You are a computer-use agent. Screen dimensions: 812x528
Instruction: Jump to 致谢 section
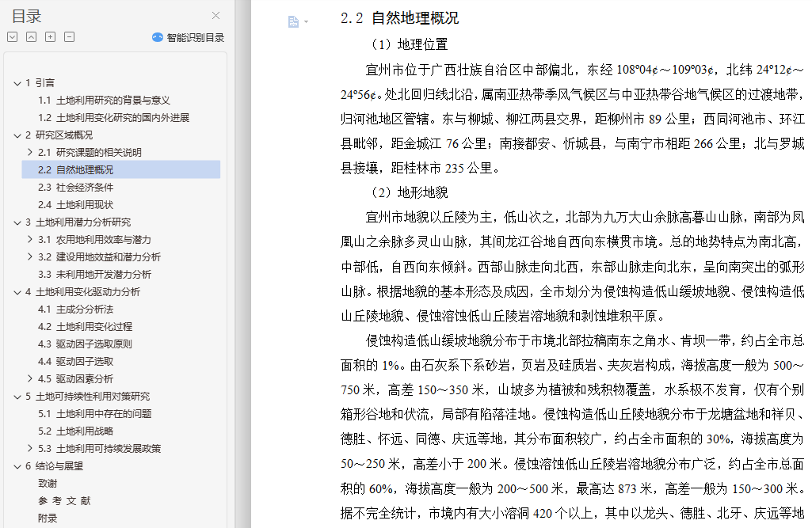(47, 484)
